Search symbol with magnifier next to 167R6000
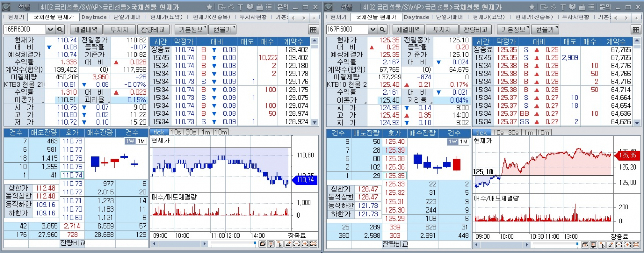The height and width of the screenshot is (253, 644). click(382, 29)
